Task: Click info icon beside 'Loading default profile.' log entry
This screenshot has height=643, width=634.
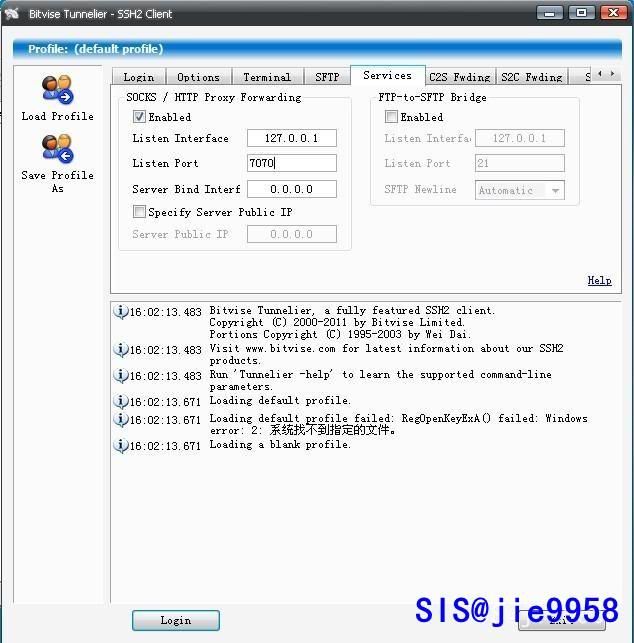Action: click(120, 401)
